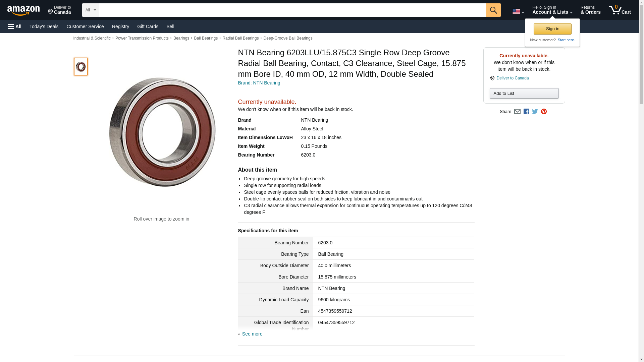Image resolution: width=644 pixels, height=362 pixels.
Task: Open the All hamburger menu
Action: click(x=15, y=26)
